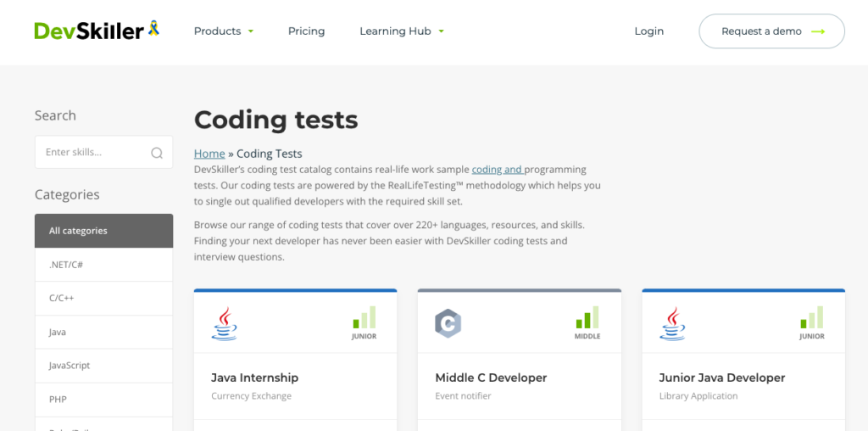Filter by JavaScript category

103,366
